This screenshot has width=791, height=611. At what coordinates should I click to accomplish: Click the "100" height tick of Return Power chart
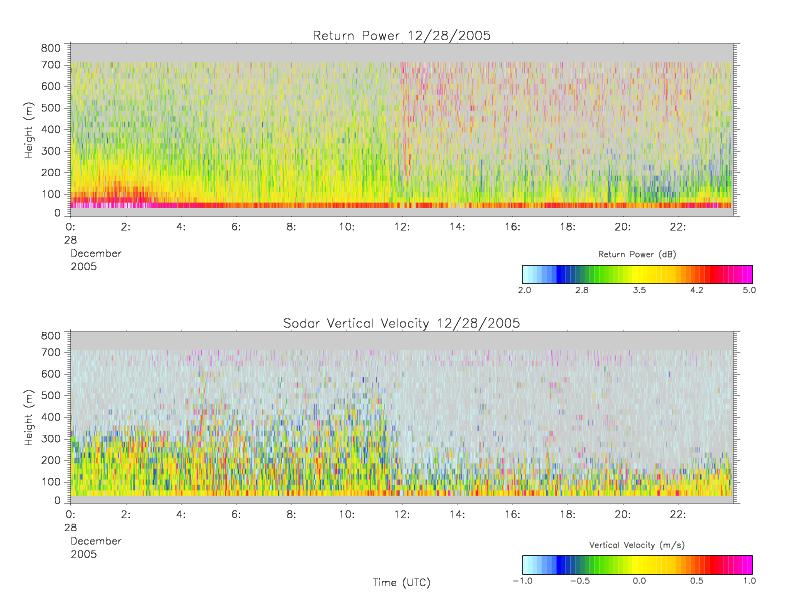pos(50,194)
